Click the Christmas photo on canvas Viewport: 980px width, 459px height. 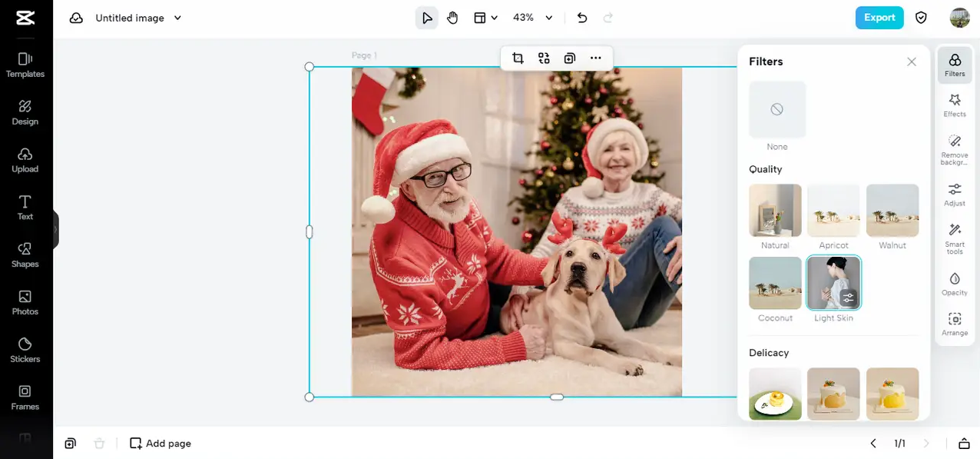(517, 231)
